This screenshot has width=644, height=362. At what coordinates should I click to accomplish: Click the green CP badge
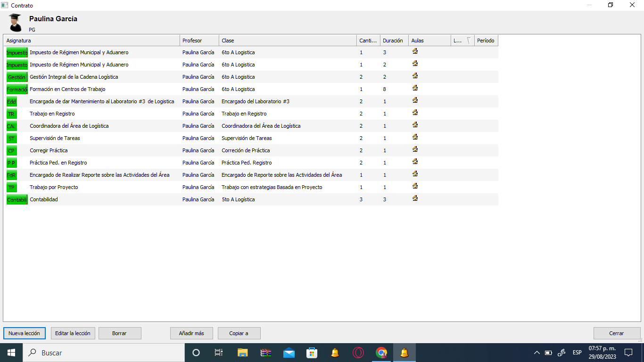(11, 150)
